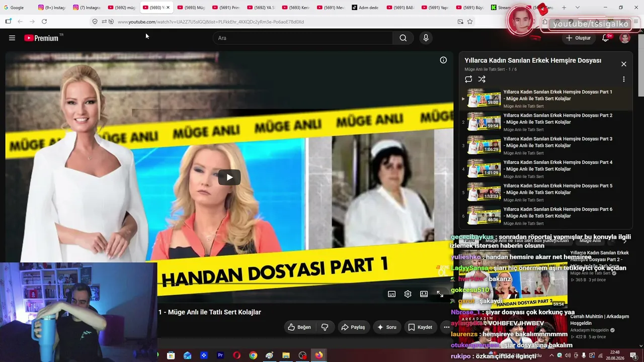Open a new browser tab
644x362 pixels.
[x=564, y=8]
